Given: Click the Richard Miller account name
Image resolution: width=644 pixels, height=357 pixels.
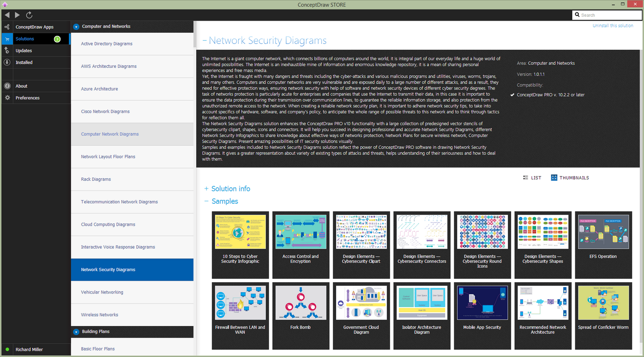Looking at the screenshot, I should [x=29, y=349].
